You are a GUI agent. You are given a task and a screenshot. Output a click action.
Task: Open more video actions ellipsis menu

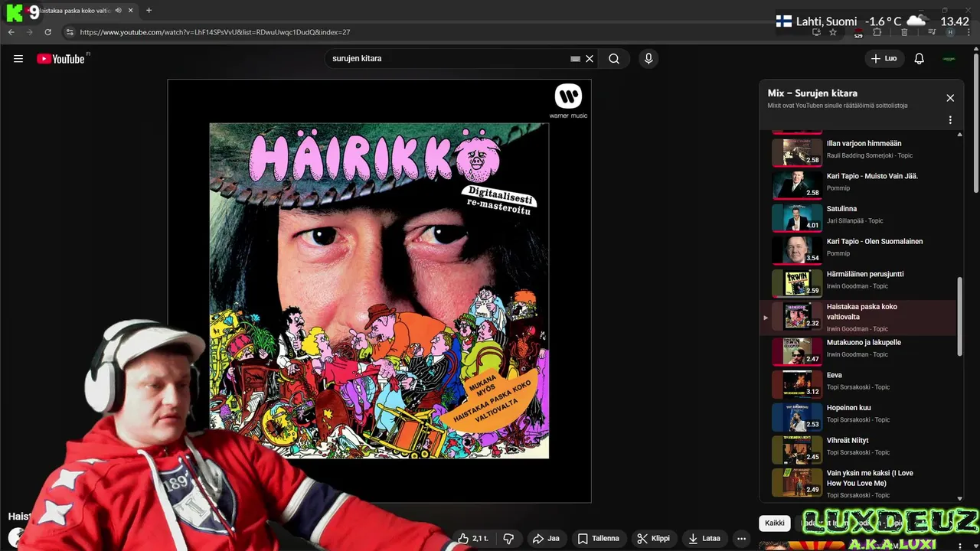740,539
